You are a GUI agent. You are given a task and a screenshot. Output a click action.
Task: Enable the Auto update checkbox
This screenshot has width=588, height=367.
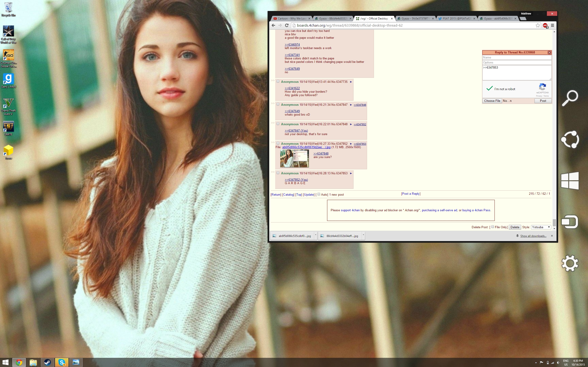click(319, 194)
